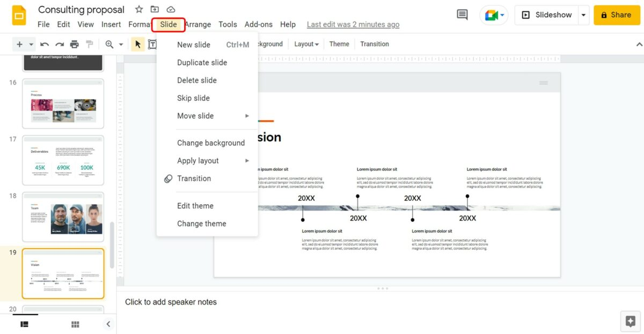Select slide 18 Team thumbnail
644x334 pixels.
pos(63,217)
